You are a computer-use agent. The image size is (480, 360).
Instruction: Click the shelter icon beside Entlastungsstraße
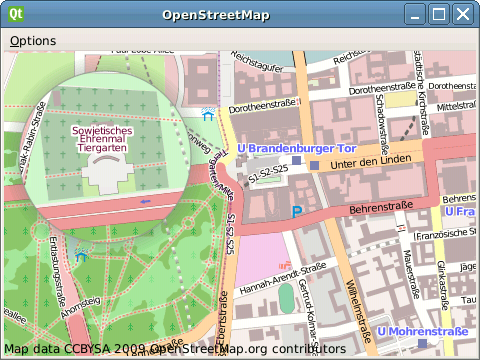pyautogui.click(x=81, y=255)
